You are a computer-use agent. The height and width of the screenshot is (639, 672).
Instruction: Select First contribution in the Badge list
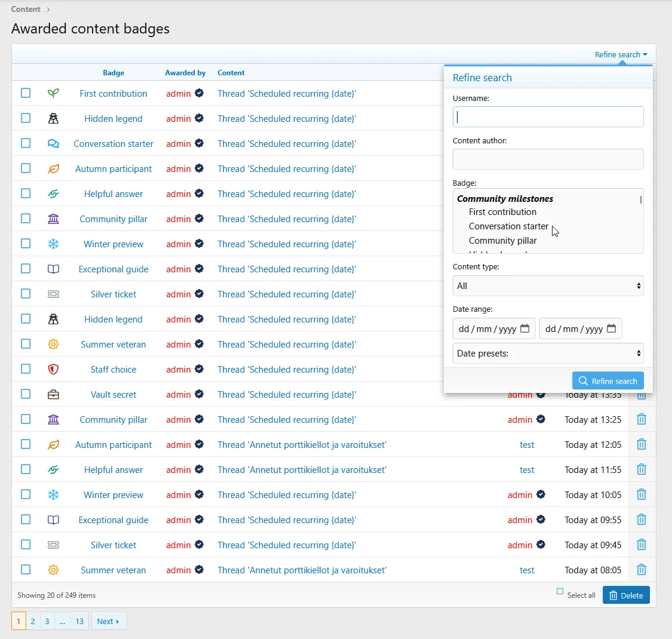pyautogui.click(x=502, y=212)
